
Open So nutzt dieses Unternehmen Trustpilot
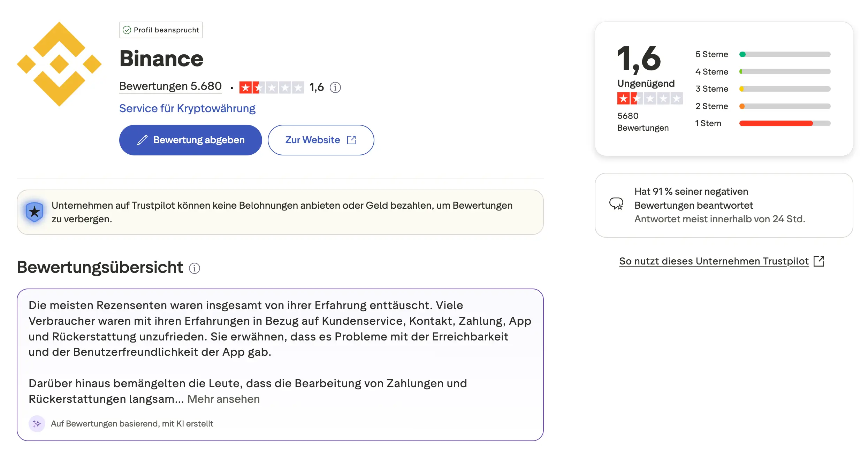[714, 261]
